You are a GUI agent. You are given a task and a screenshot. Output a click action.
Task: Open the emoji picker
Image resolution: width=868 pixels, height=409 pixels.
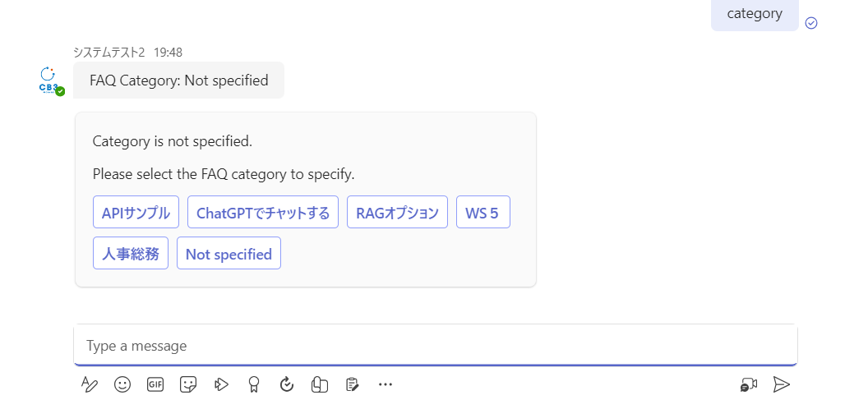click(122, 384)
